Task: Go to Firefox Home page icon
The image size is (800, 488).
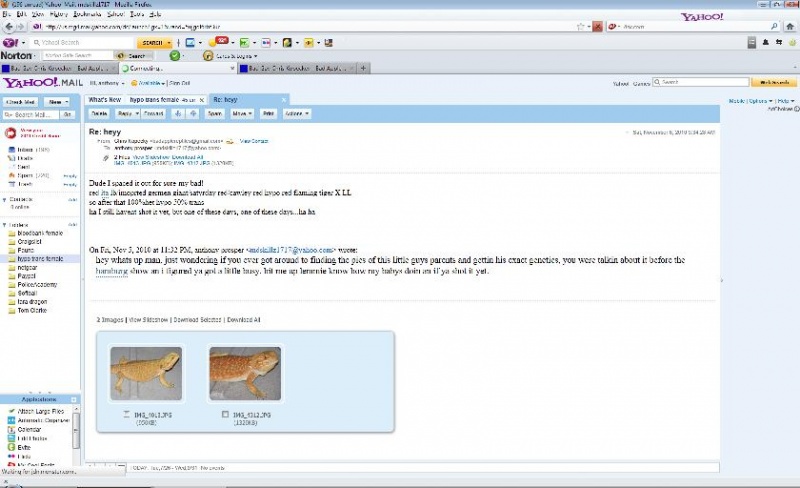Action: pyautogui.click(x=790, y=27)
